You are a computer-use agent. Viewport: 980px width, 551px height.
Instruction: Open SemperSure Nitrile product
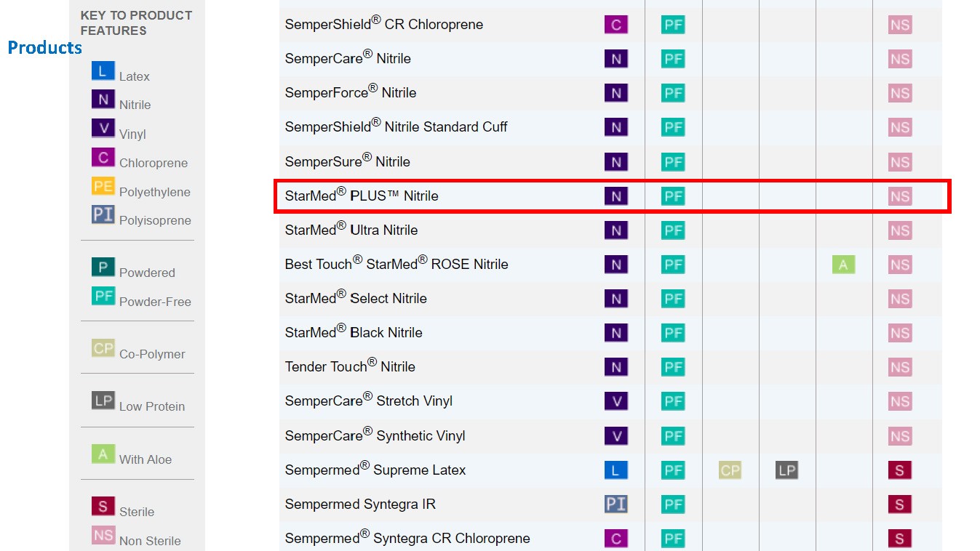point(348,161)
